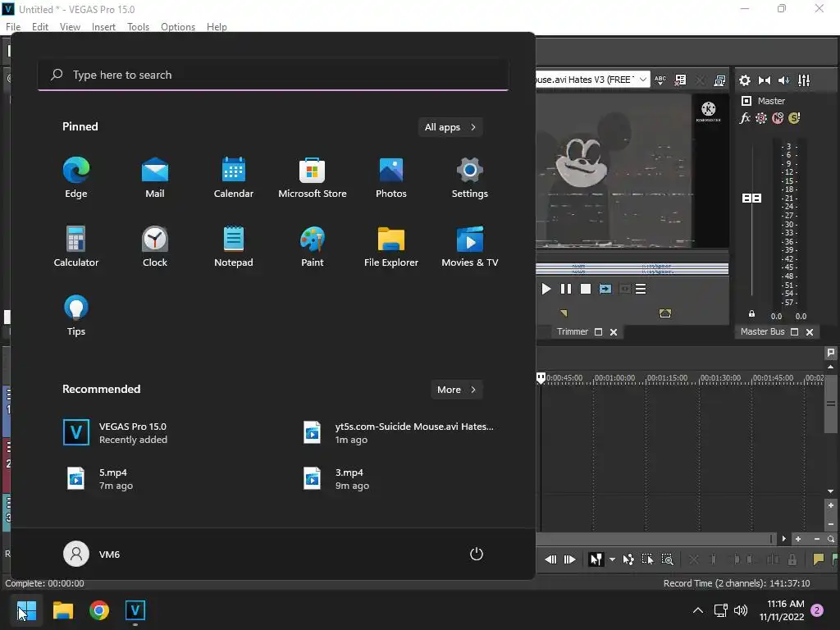Open the Options menu

pos(178,27)
